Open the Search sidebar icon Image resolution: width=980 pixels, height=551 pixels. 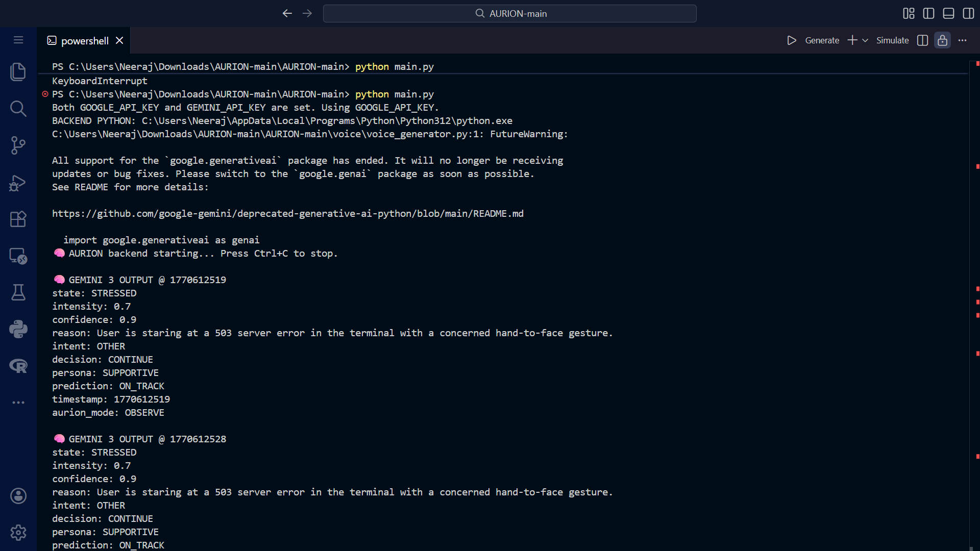pyautogui.click(x=18, y=109)
